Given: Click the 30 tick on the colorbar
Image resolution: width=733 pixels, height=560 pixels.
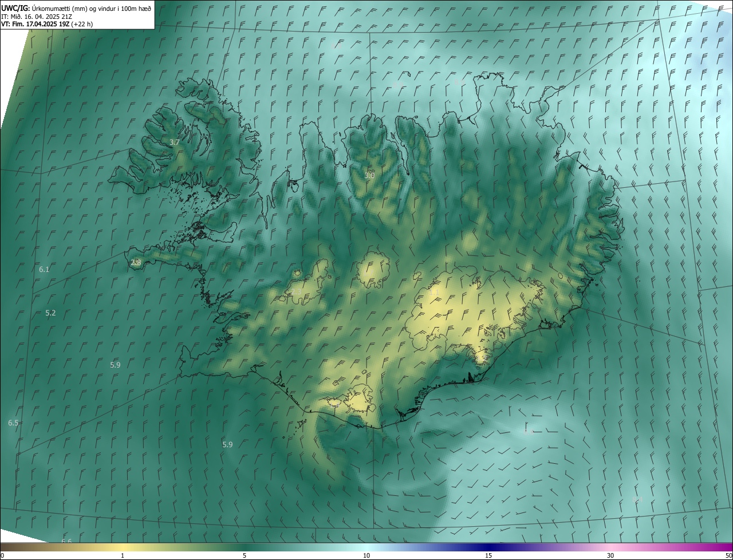Looking at the screenshot, I should [x=610, y=555].
